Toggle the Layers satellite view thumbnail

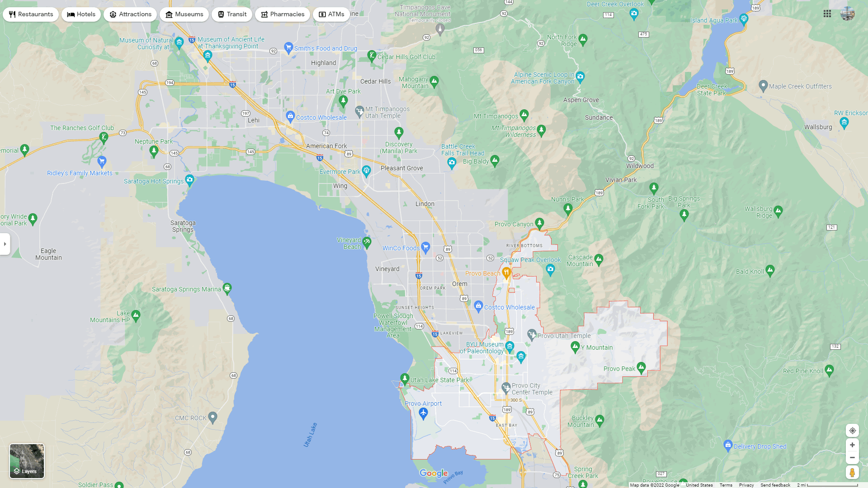click(x=27, y=461)
